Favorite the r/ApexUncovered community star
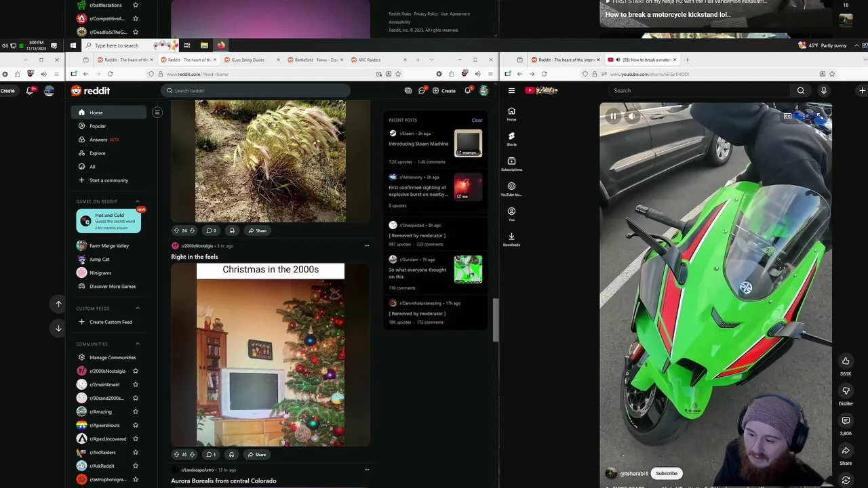The image size is (868, 488). (136, 439)
